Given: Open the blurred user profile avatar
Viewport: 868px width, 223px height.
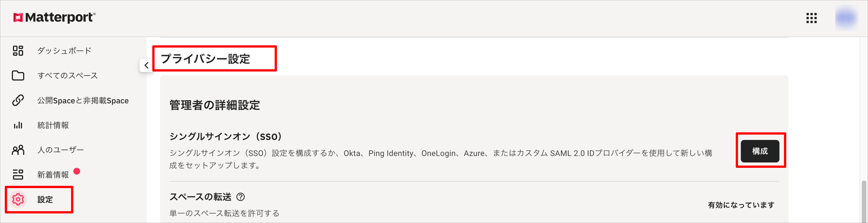Looking at the screenshot, I should (846, 18).
